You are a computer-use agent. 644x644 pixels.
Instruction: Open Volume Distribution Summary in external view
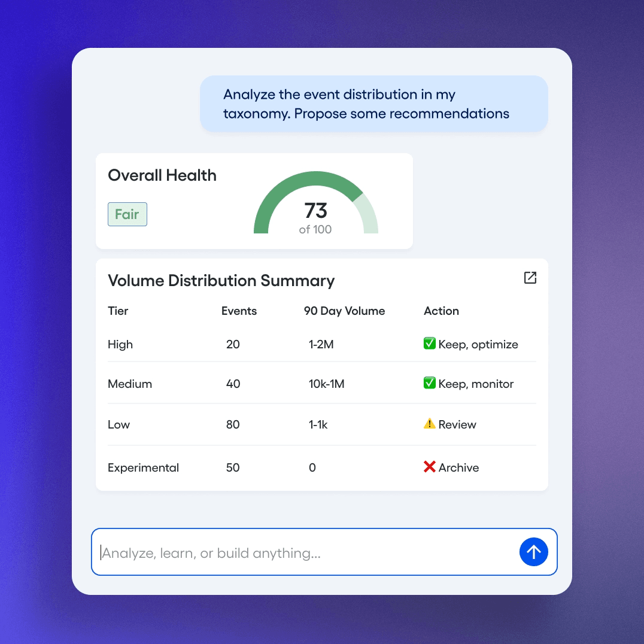click(530, 278)
